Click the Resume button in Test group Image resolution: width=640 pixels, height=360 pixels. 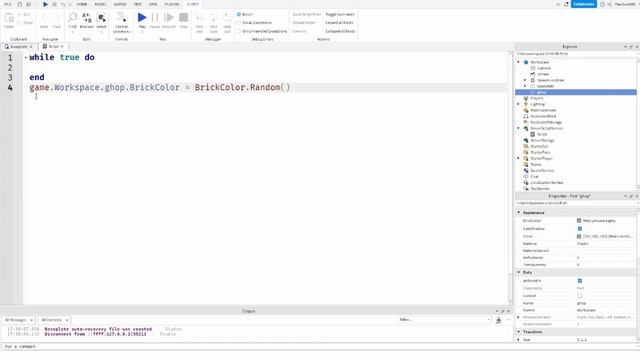[169, 18]
